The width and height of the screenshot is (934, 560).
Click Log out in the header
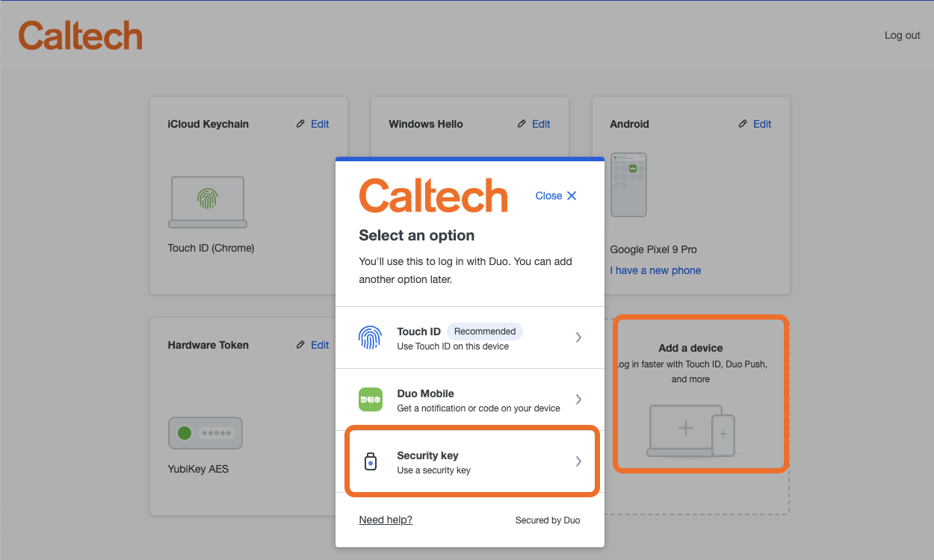(902, 35)
